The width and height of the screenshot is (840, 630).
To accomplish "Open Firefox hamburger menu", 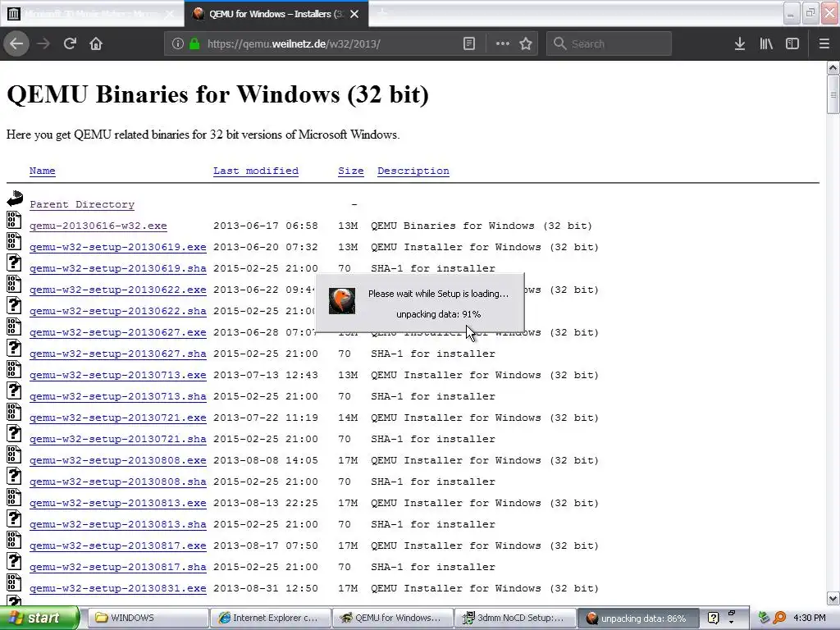I will click(824, 43).
